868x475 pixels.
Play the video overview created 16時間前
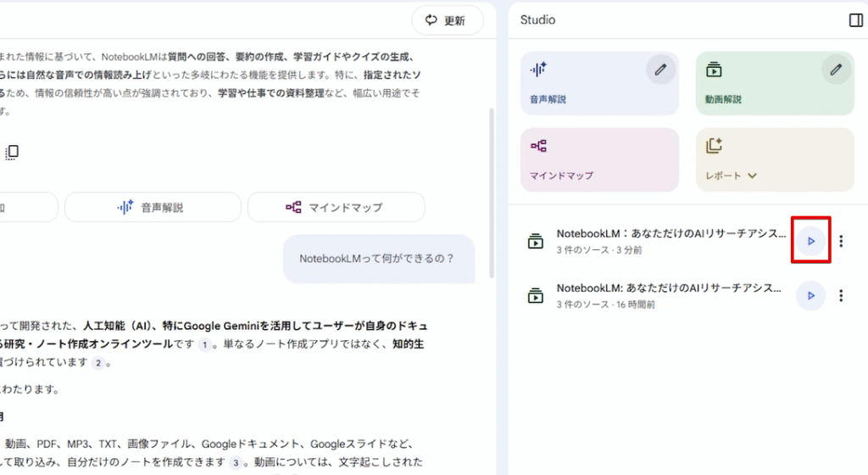pos(810,296)
